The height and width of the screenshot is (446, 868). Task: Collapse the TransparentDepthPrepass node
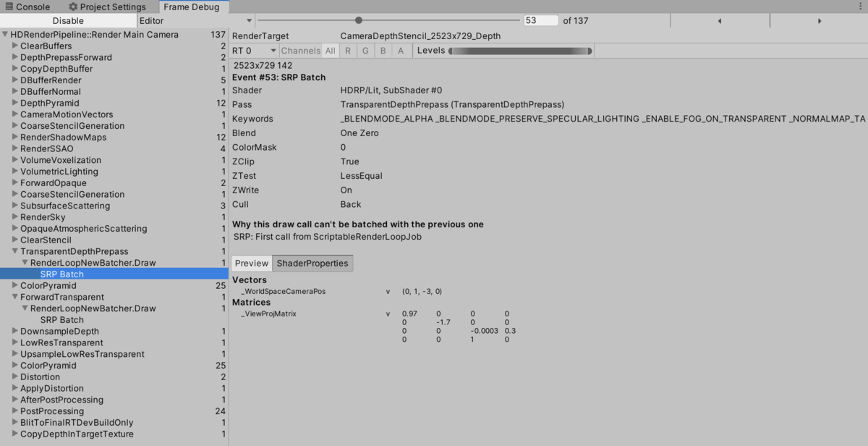point(15,251)
